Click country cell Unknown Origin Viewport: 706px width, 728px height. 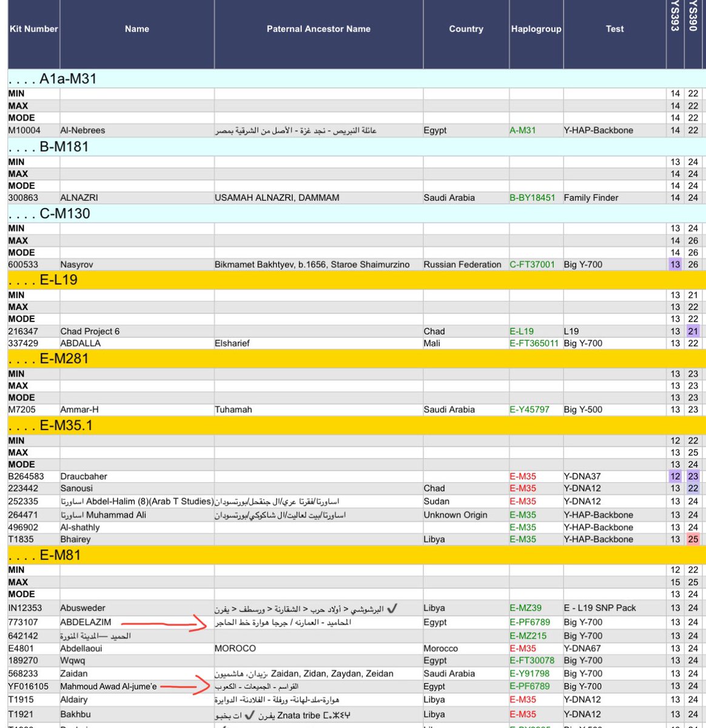[x=456, y=515]
